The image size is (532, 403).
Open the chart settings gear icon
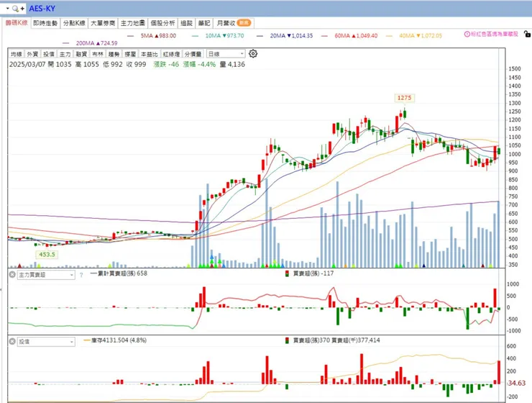253,54
